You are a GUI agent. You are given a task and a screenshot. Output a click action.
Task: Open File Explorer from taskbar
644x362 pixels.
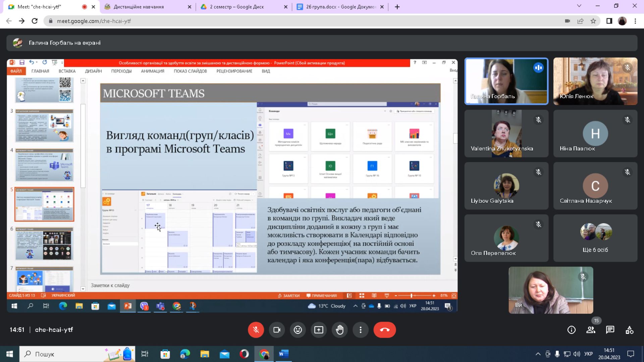(205, 354)
